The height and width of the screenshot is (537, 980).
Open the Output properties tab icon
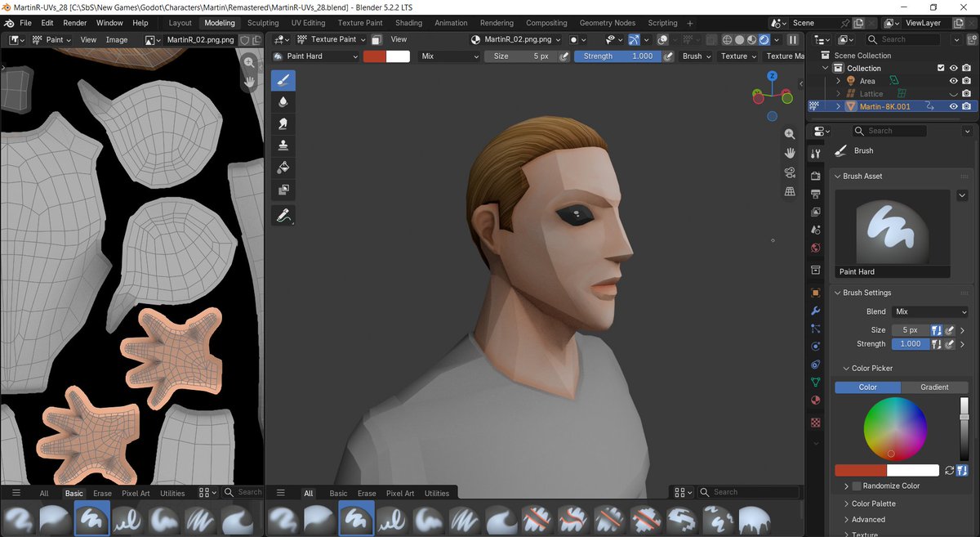click(815, 195)
